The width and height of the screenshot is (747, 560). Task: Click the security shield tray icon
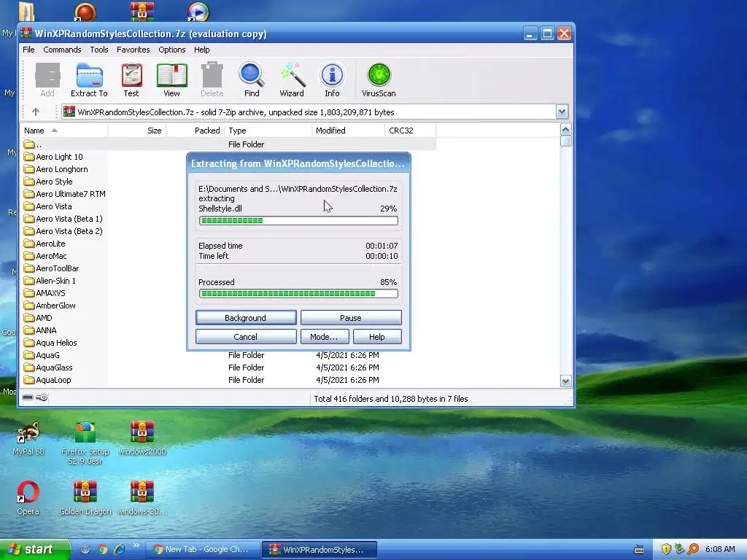pyautogui.click(x=666, y=549)
